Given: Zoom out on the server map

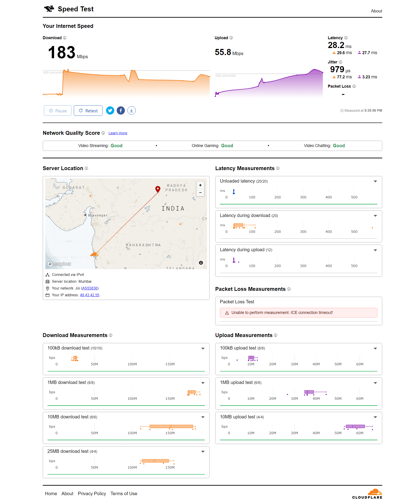Looking at the screenshot, I should [200, 193].
